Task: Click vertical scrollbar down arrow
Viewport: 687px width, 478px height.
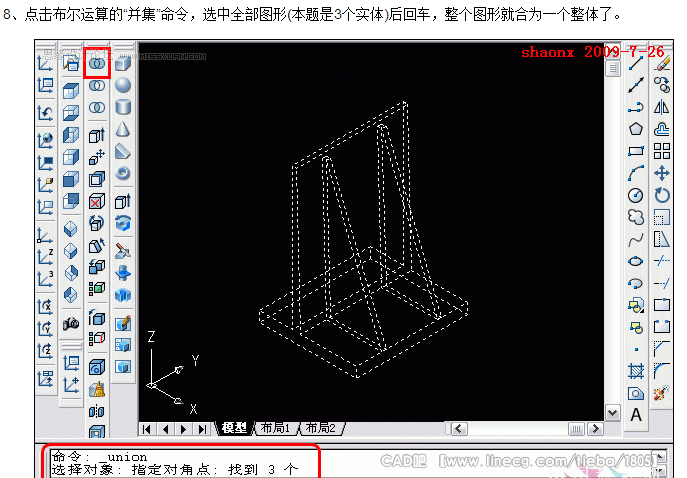Action: click(613, 412)
